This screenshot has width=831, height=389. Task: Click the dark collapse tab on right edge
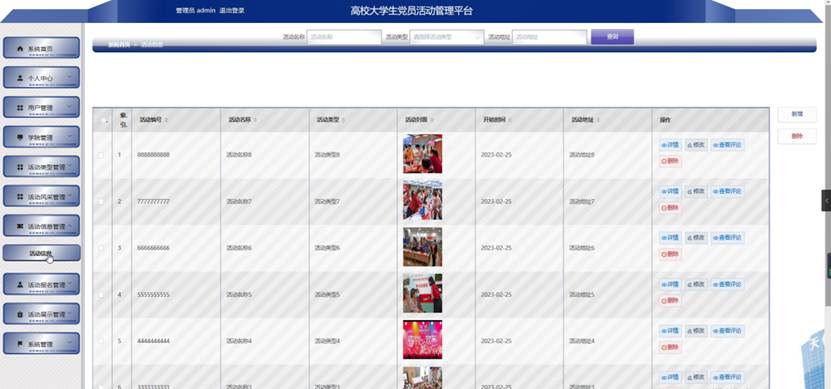click(x=826, y=200)
